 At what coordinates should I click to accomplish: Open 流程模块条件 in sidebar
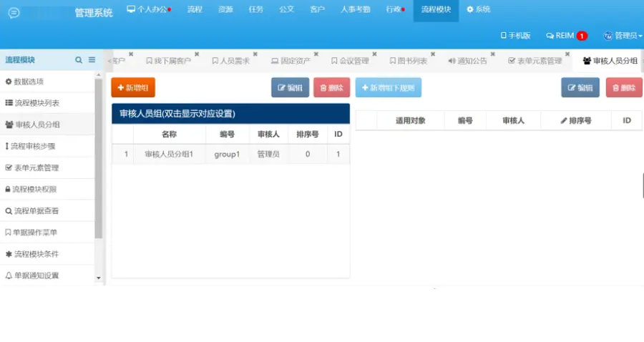tap(47, 254)
